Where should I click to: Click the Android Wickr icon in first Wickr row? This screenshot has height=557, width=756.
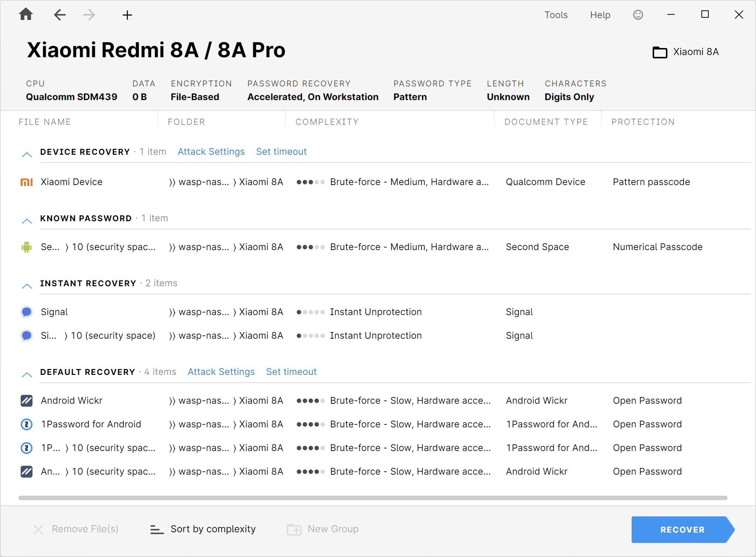pos(27,401)
